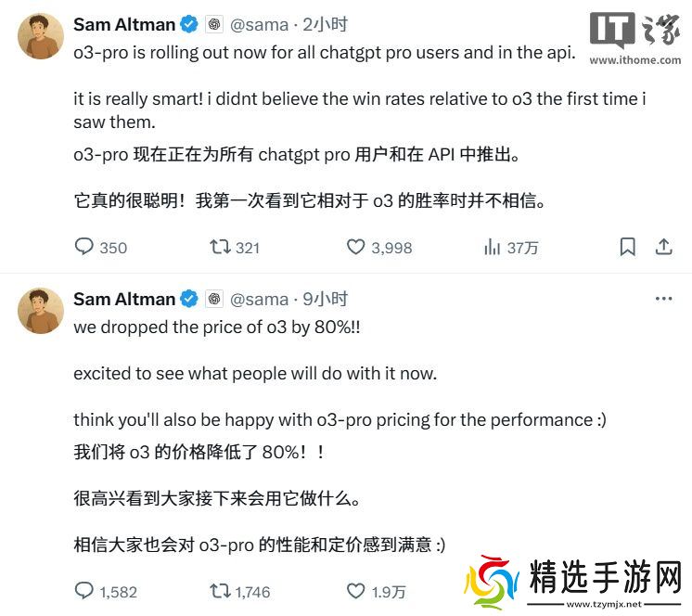Click Sam Altman's avatar on second tweet
This screenshot has width=692, height=616.
[x=40, y=311]
